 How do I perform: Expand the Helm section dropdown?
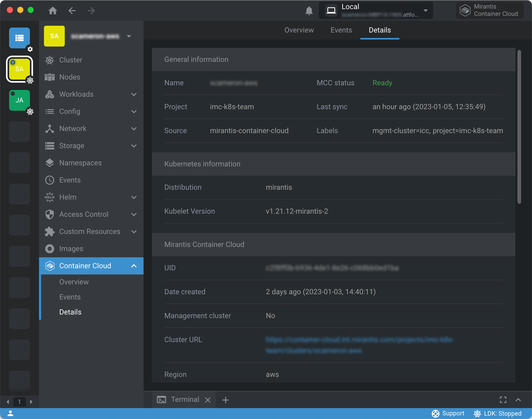[x=134, y=197]
